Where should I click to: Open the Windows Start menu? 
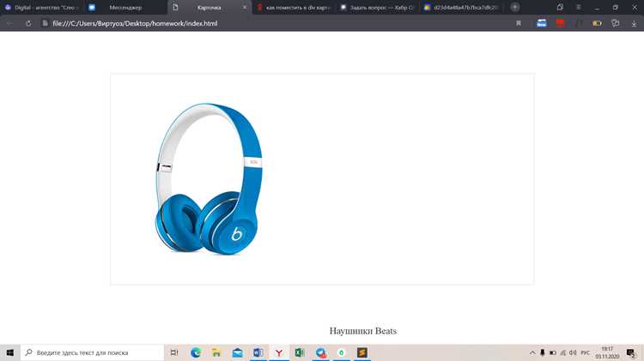point(10,352)
